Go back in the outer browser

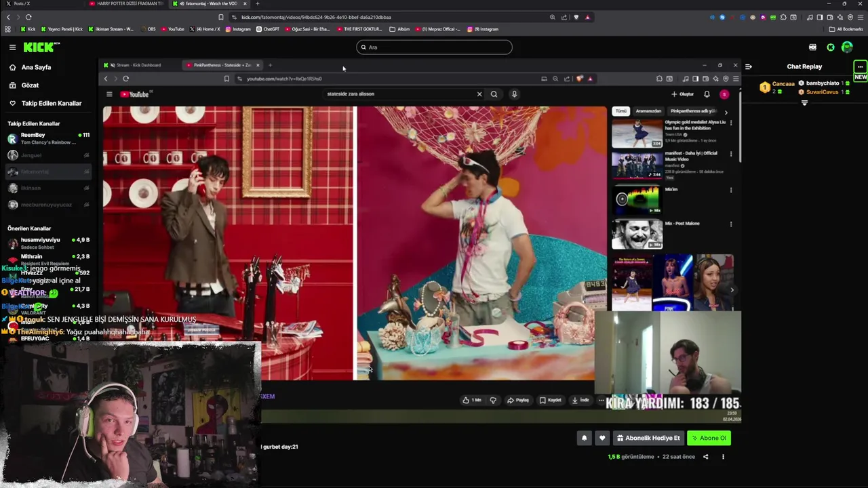point(8,17)
